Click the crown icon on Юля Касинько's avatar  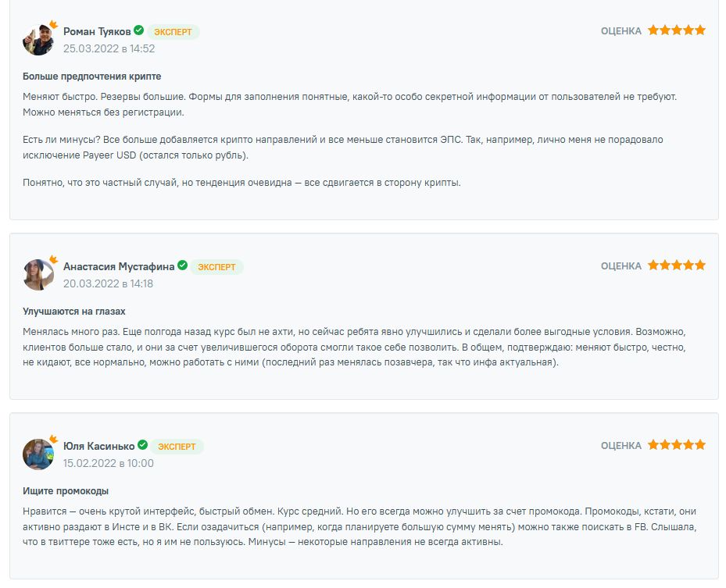tap(53, 439)
